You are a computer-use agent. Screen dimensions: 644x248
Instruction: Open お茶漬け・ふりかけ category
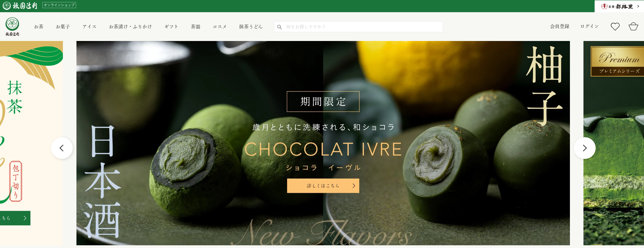(x=130, y=27)
